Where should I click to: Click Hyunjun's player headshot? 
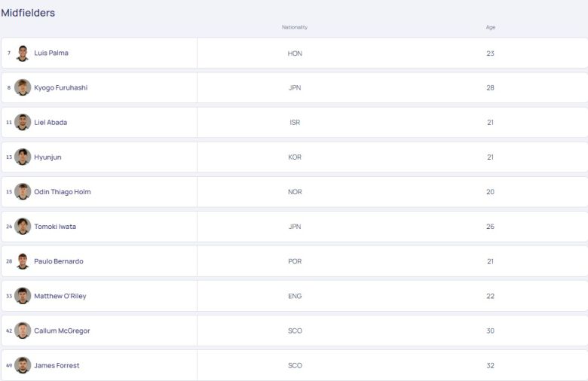pos(23,157)
